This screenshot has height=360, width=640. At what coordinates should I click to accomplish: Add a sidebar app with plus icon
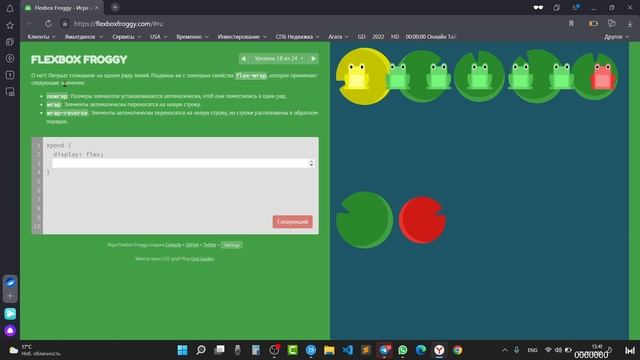(x=10, y=296)
